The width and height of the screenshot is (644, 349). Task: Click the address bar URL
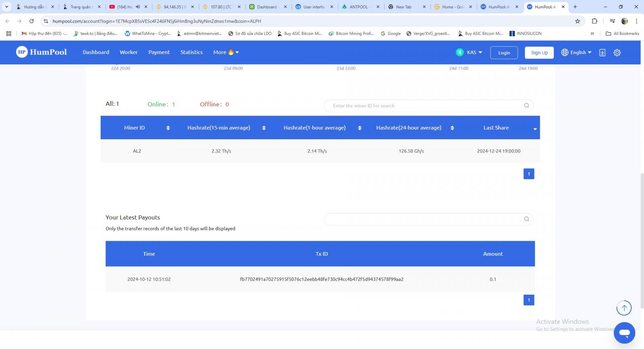point(157,21)
